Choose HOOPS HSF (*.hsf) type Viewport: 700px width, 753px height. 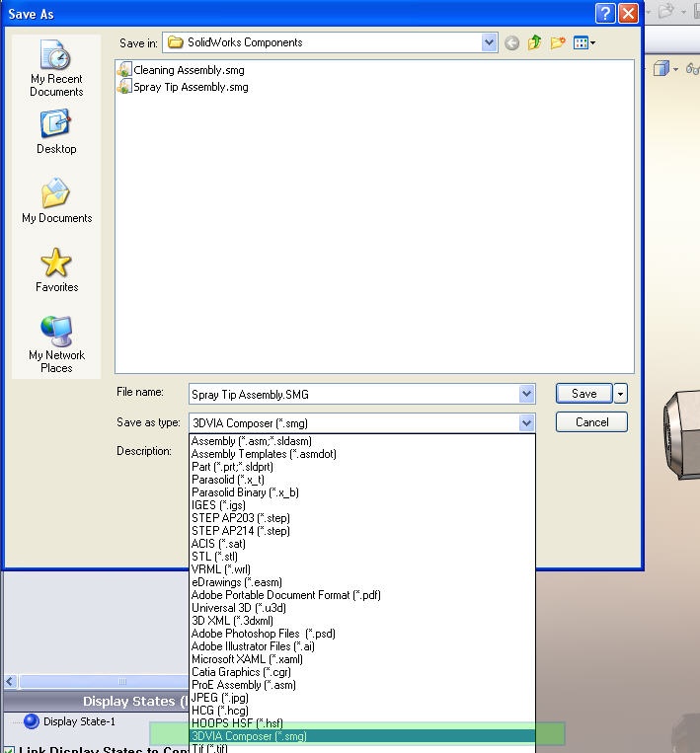coord(361,723)
